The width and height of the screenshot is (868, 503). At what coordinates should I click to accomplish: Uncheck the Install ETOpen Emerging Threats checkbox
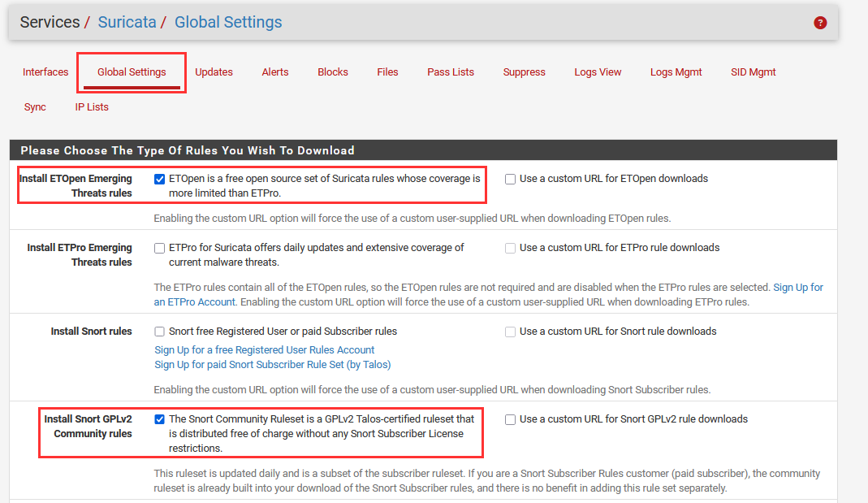160,179
